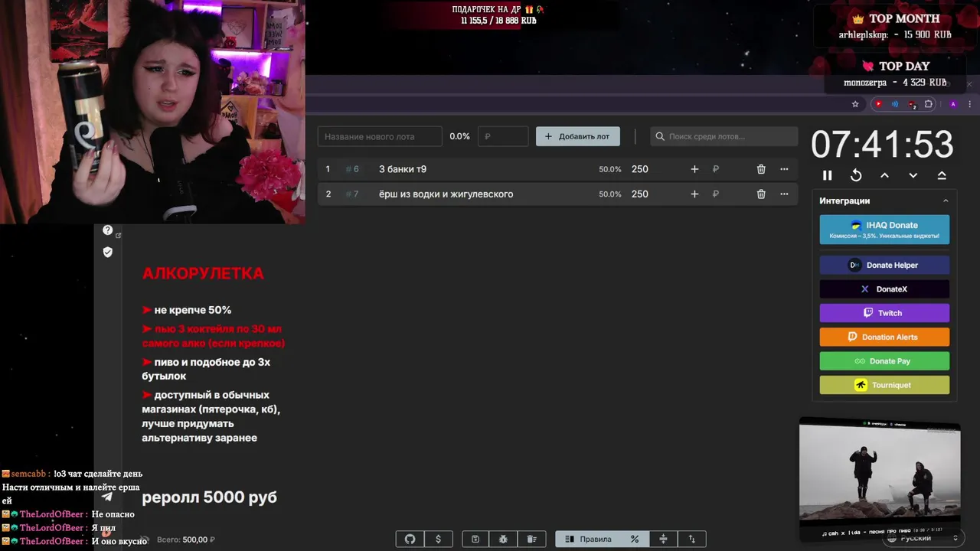Delete the 3 банки т9 lot
The image size is (980, 551).
coord(761,169)
